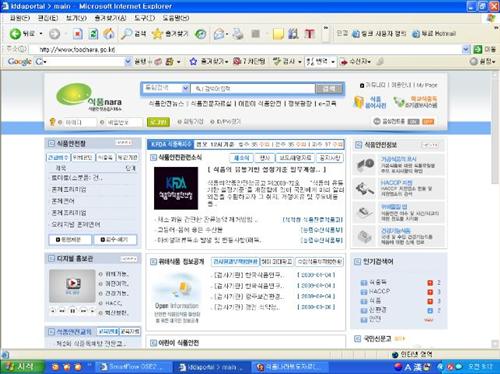Open the Mail envelope toolbar icon

[219, 34]
